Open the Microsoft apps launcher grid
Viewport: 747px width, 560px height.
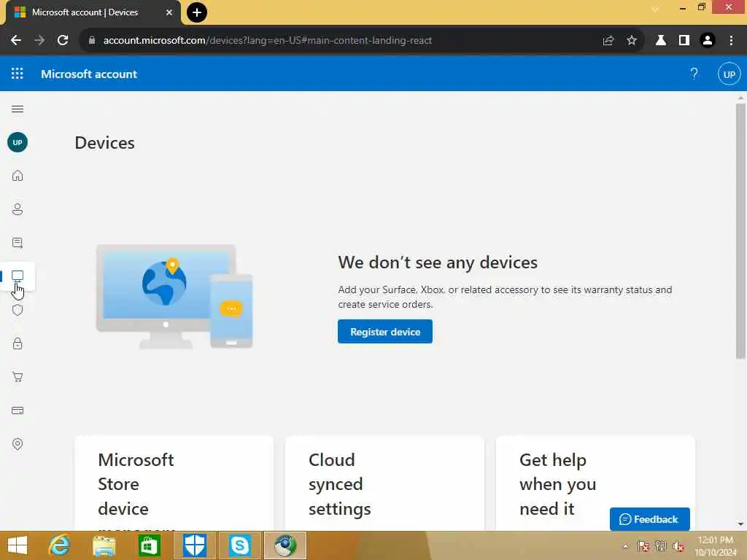(18, 74)
